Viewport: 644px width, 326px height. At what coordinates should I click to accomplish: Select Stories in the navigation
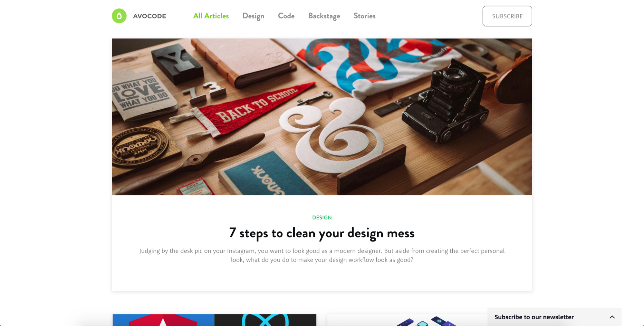(x=364, y=16)
